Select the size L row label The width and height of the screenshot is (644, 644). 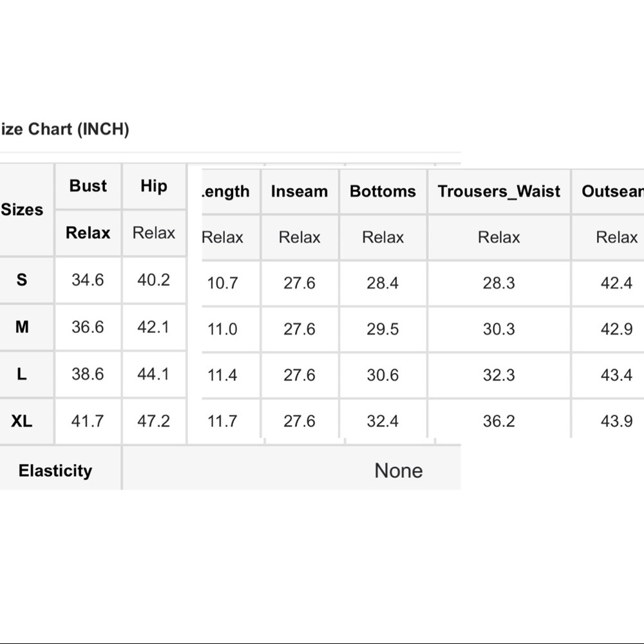(22, 374)
